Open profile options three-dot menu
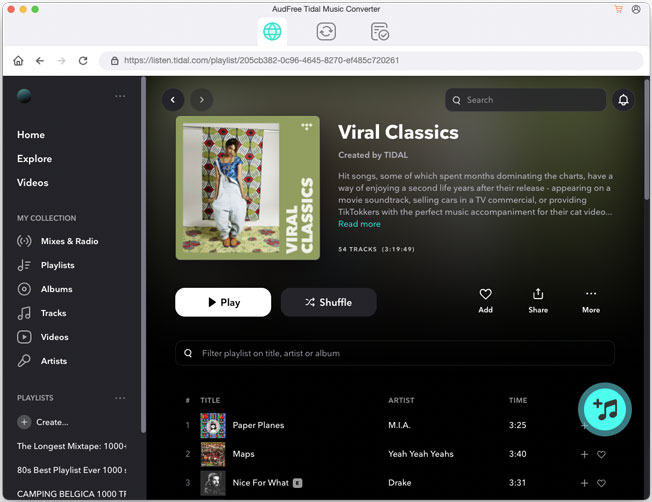652x502 pixels. coord(120,96)
